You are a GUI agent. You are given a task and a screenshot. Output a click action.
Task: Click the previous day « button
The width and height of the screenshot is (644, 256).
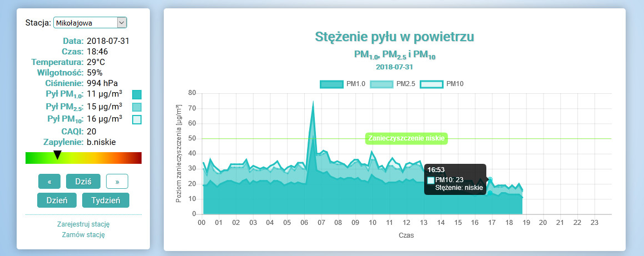pos(49,182)
